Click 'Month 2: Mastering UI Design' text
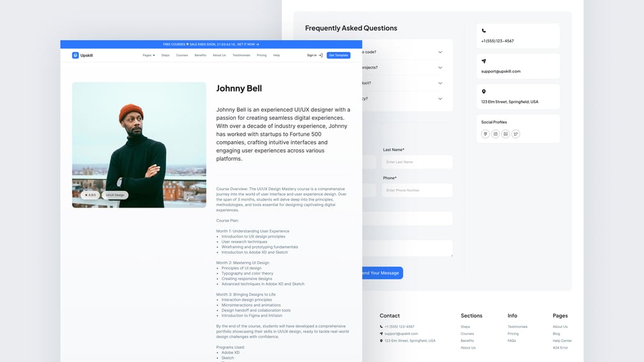The width and height of the screenshot is (644, 362). 243,263
